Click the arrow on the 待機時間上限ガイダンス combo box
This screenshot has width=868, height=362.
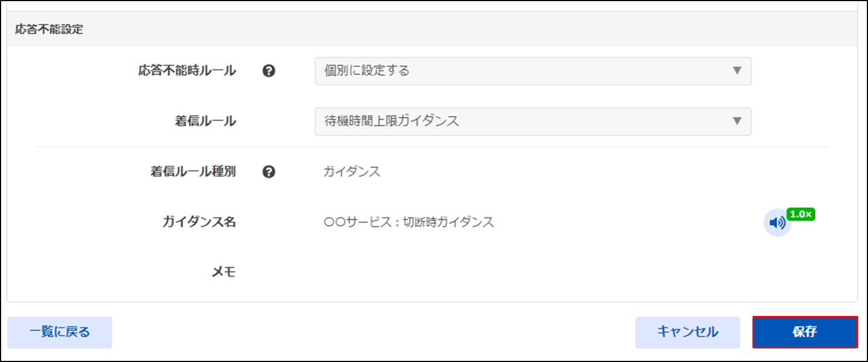click(737, 121)
